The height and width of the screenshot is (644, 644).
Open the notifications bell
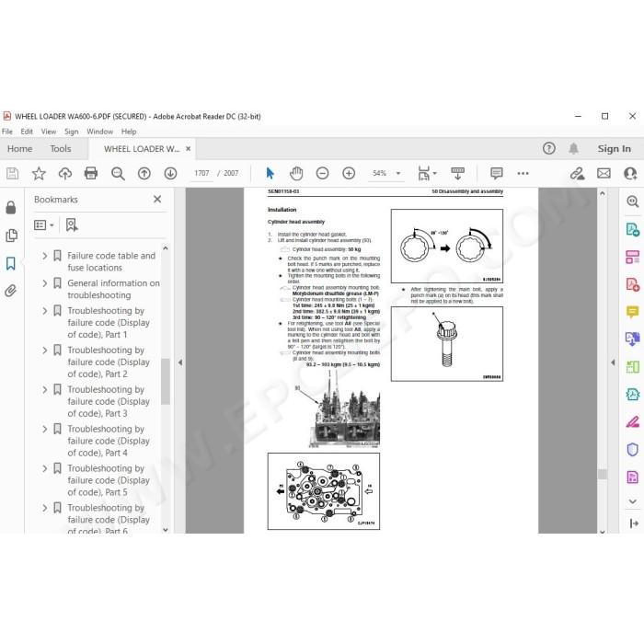click(574, 148)
